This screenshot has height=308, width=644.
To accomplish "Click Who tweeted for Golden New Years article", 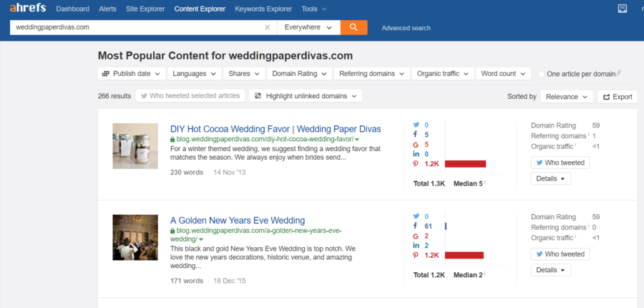I will [560, 254].
